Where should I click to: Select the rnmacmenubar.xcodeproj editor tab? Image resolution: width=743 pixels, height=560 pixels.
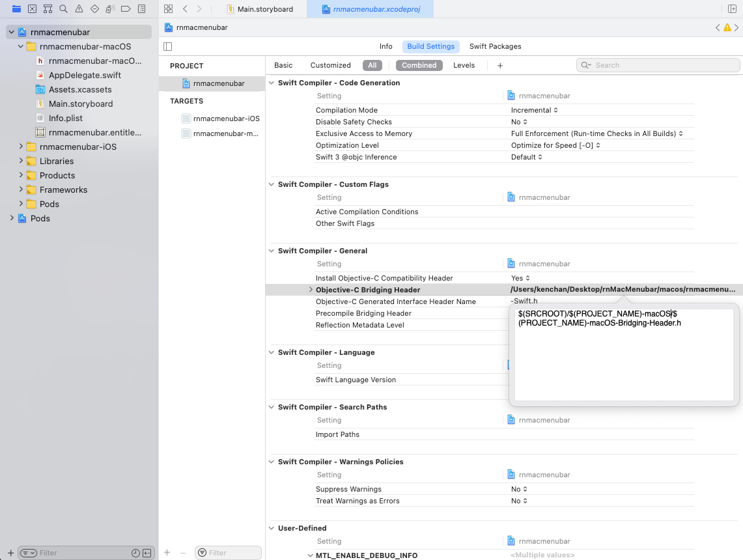(x=371, y=9)
